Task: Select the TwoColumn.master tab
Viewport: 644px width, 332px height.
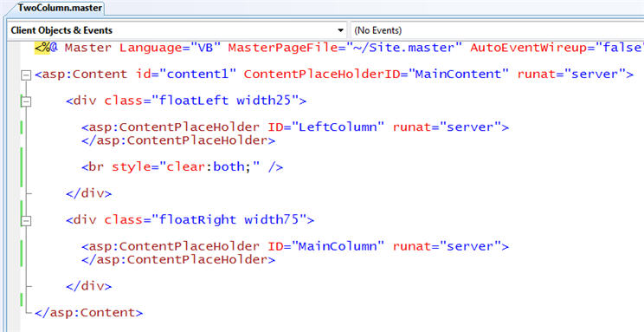Action: pos(59,8)
